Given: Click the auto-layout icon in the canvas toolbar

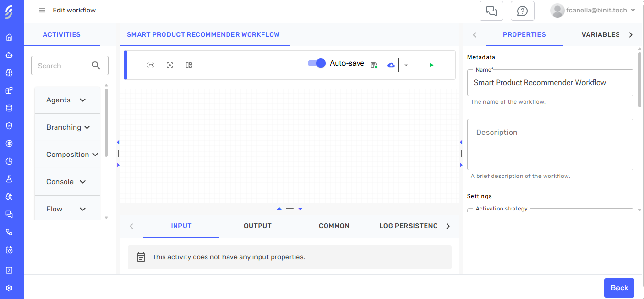Looking at the screenshot, I should click(x=188, y=65).
